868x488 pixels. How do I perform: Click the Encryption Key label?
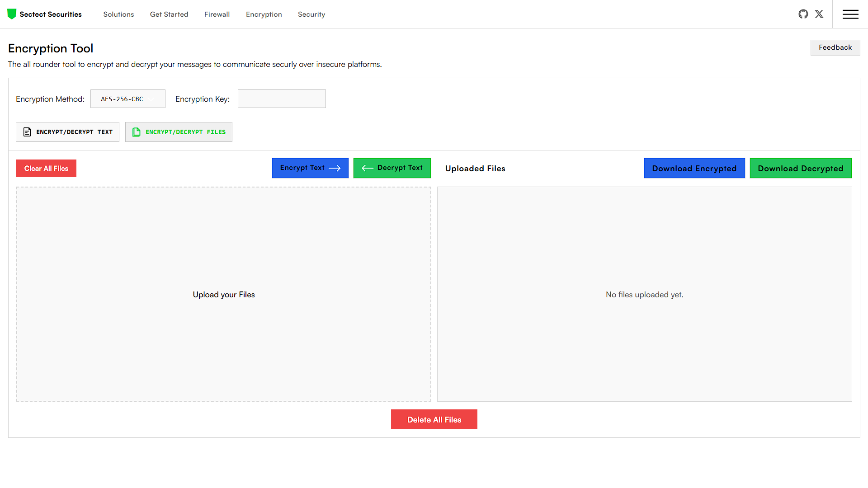click(x=203, y=99)
